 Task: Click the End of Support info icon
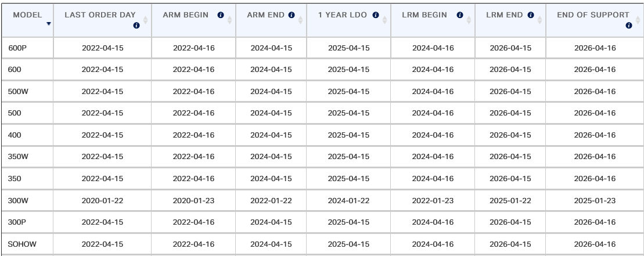628,26
